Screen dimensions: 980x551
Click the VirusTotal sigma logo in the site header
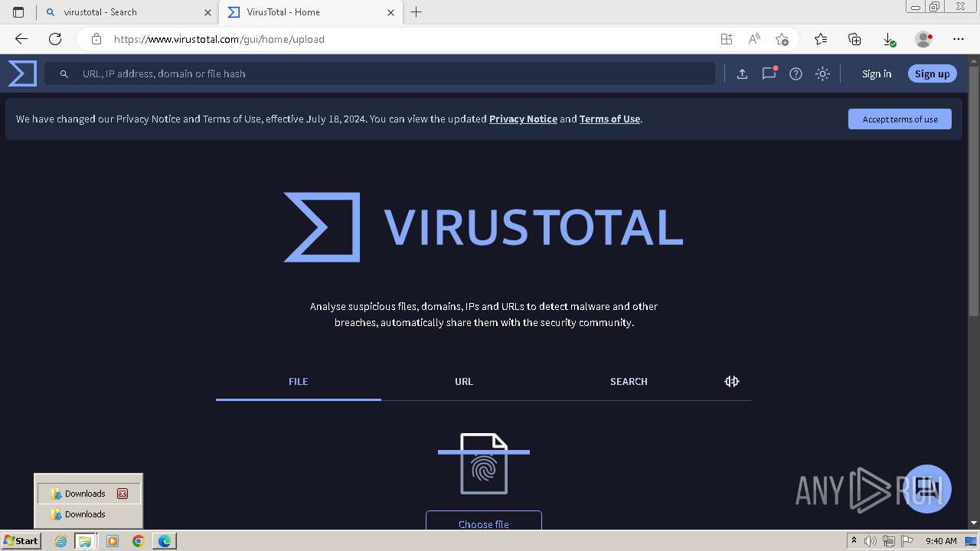coord(22,73)
